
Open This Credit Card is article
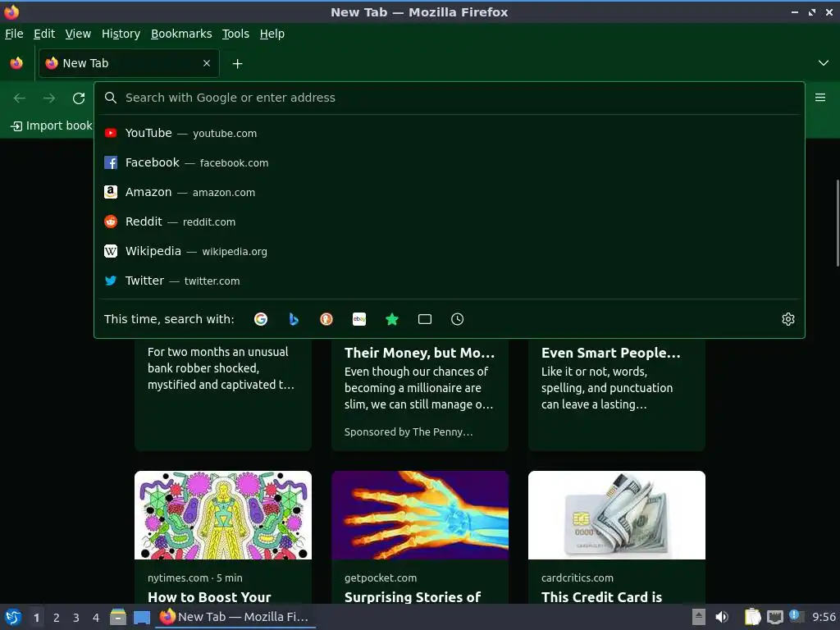point(601,597)
